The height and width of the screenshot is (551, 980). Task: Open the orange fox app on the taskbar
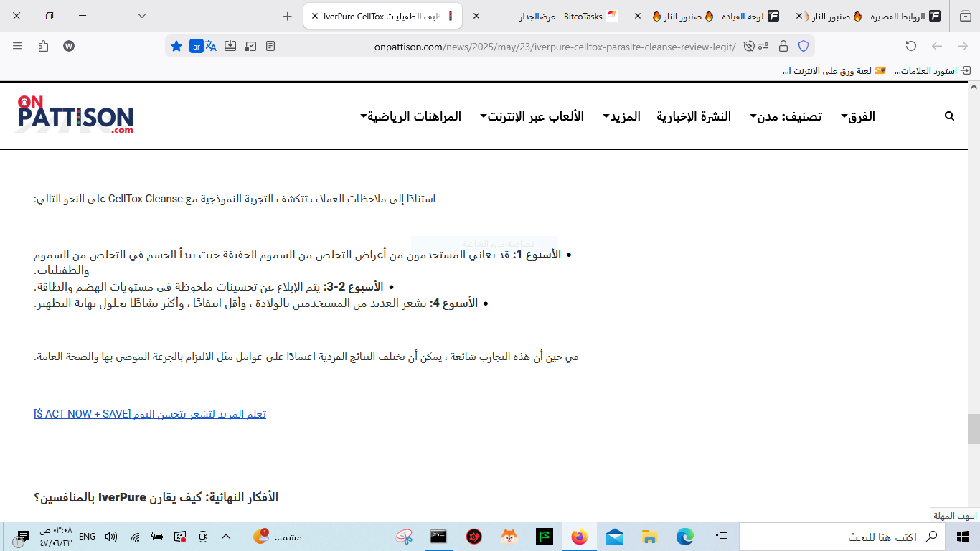click(x=509, y=536)
